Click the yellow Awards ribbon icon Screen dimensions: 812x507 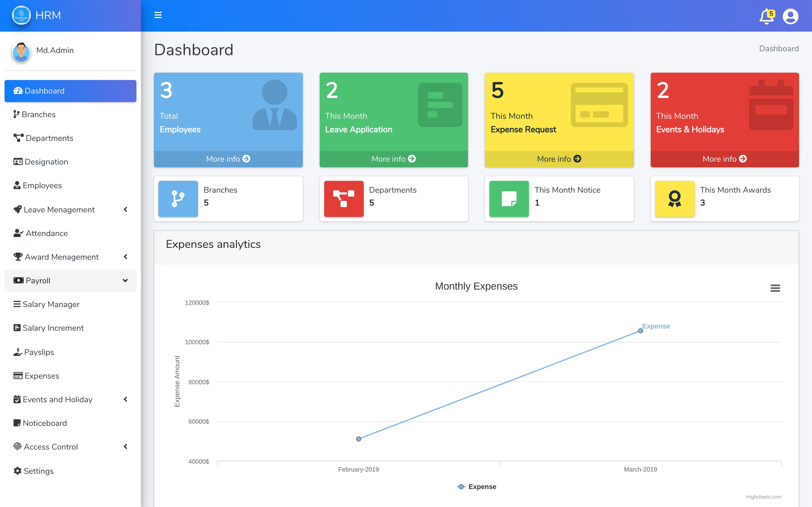674,199
